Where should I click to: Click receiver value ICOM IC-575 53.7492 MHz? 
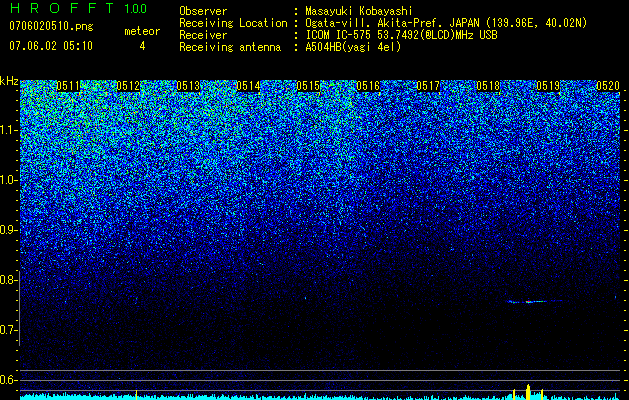tap(402, 35)
